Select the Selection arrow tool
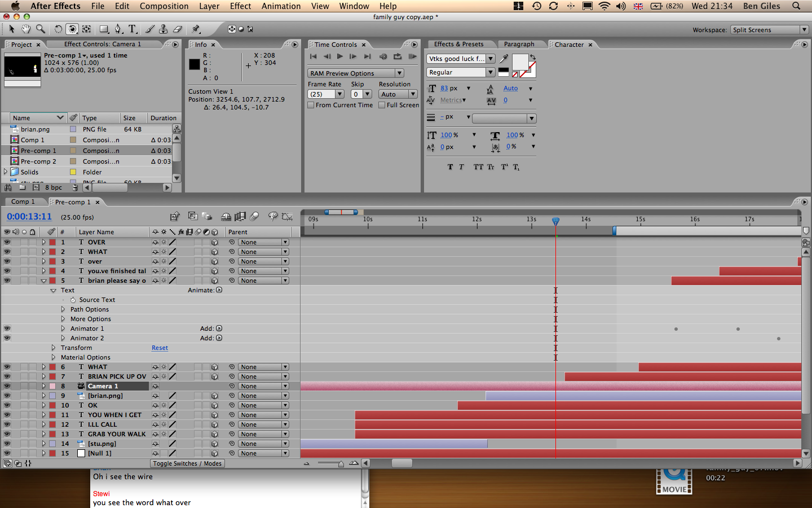 tap(12, 29)
